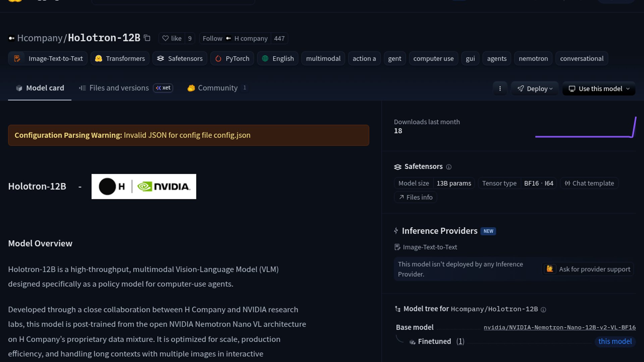Follow H company organization
Screen dimensions: 644x362
212,39
